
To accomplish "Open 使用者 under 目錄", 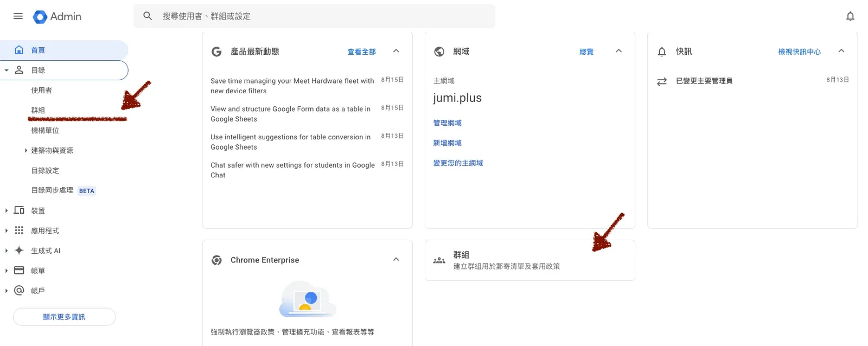I will pyautogui.click(x=42, y=91).
